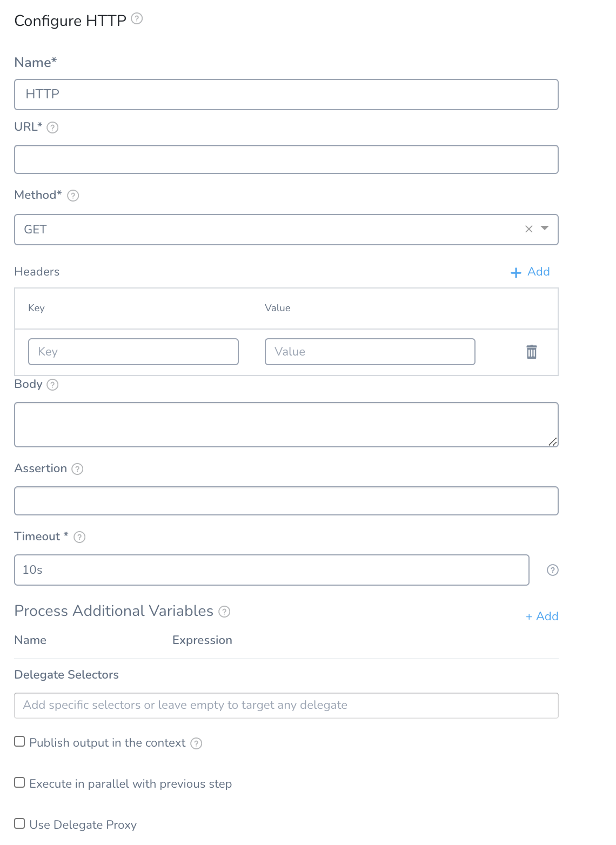Screen dimensions: 616x845
Task: Add a new header row
Action: click(x=530, y=272)
